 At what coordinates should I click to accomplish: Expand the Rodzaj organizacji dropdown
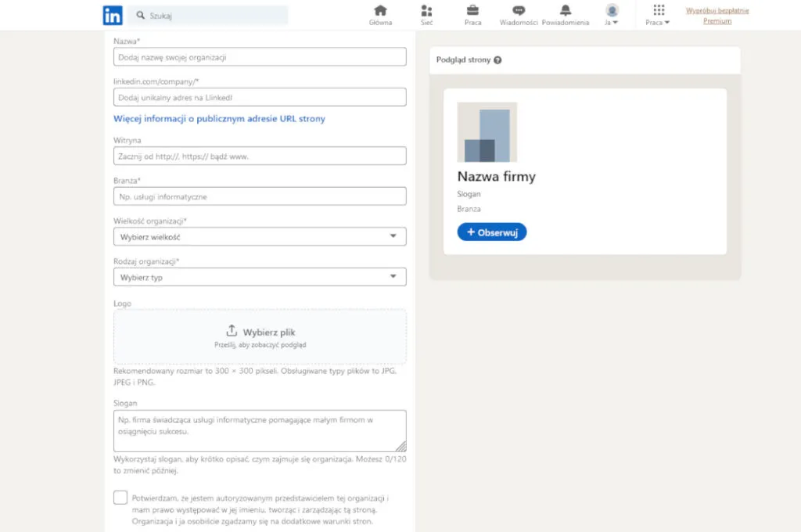[260, 277]
